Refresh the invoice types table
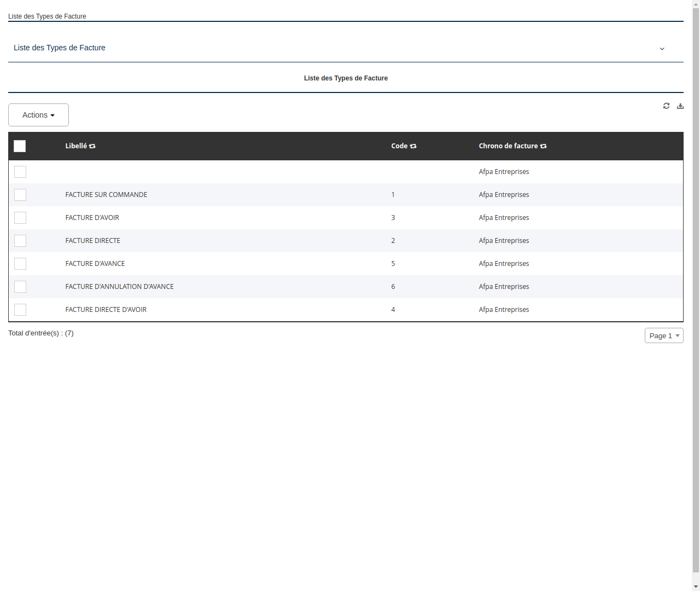 coord(666,106)
